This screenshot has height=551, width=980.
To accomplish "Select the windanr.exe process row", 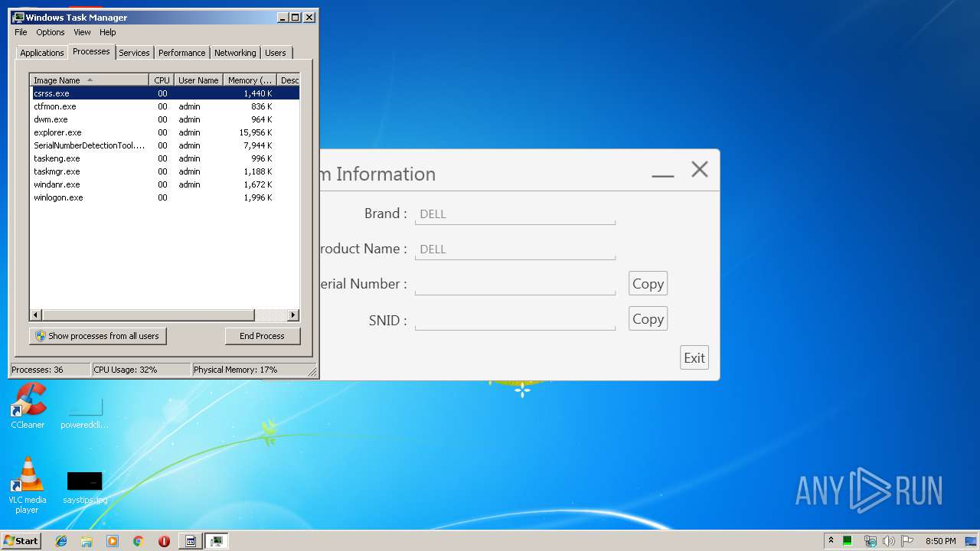I will point(165,184).
